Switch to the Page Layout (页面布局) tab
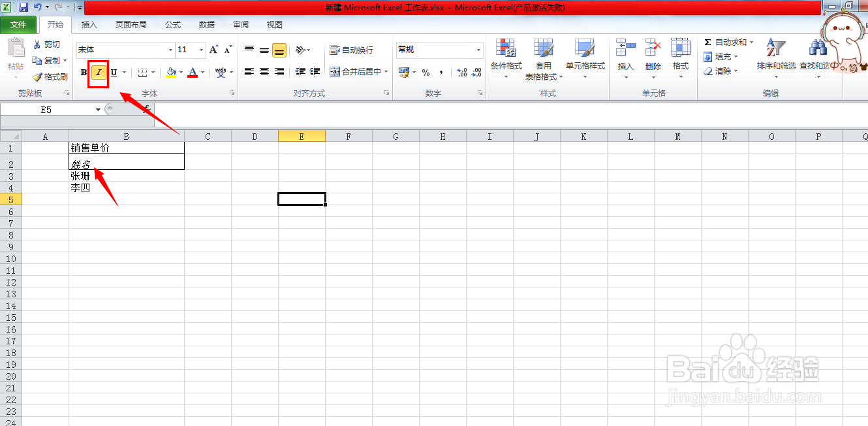Image resolution: width=868 pixels, height=426 pixels. [131, 25]
